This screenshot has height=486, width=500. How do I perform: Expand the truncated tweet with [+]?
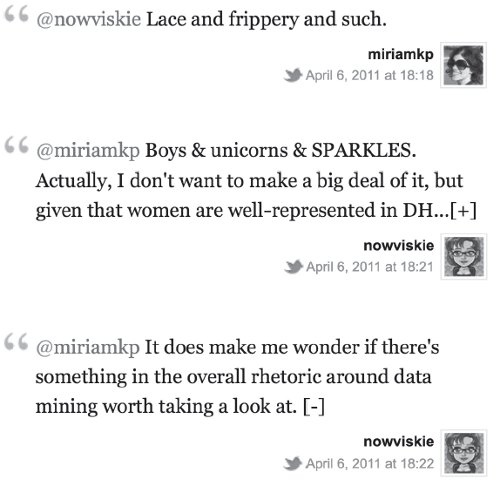point(463,211)
